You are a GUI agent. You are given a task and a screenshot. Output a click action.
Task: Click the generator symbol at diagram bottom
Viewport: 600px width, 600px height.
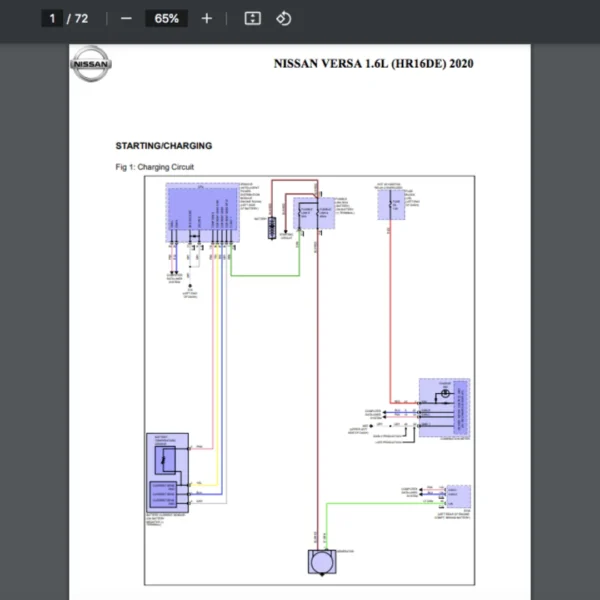pos(322,563)
